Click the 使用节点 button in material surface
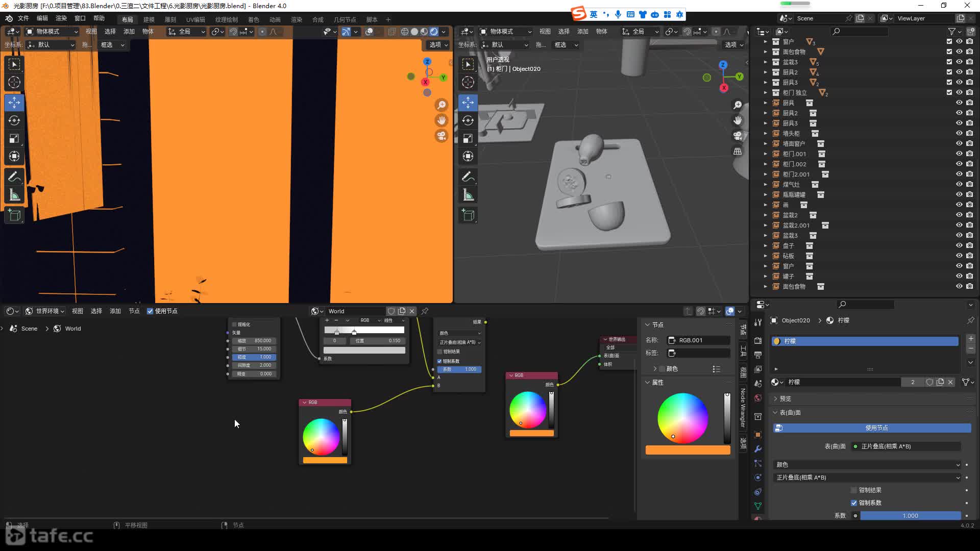Viewport: 980px width, 551px height. (x=872, y=428)
